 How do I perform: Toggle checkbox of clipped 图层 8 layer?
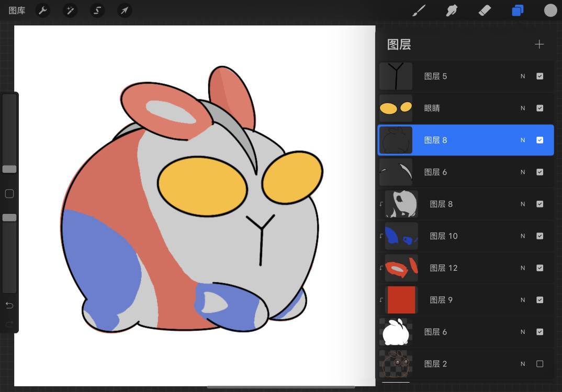click(540, 204)
